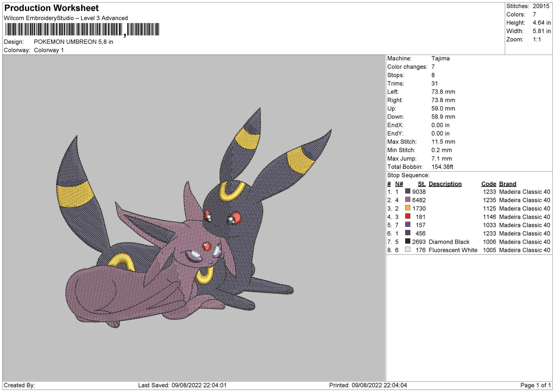The height and width of the screenshot is (392, 555).
Task: Click the mauve swatch for stop 2
Action: pos(408,200)
